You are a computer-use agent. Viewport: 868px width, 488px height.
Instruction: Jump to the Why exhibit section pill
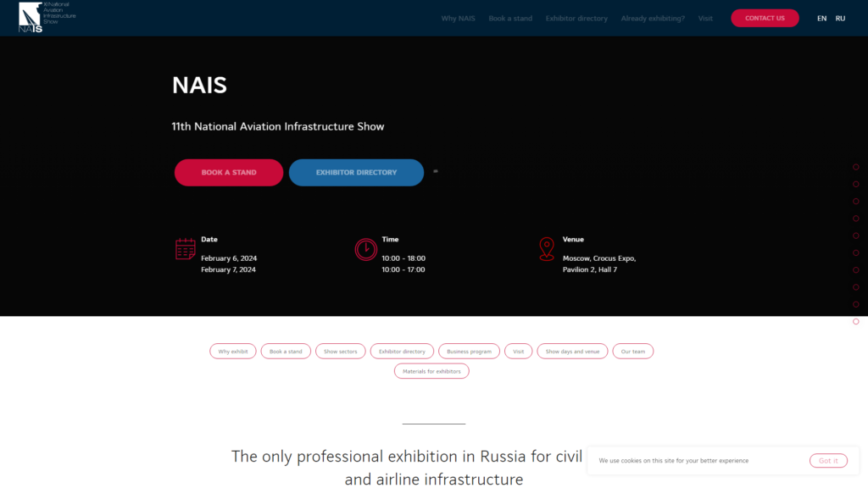233,352
